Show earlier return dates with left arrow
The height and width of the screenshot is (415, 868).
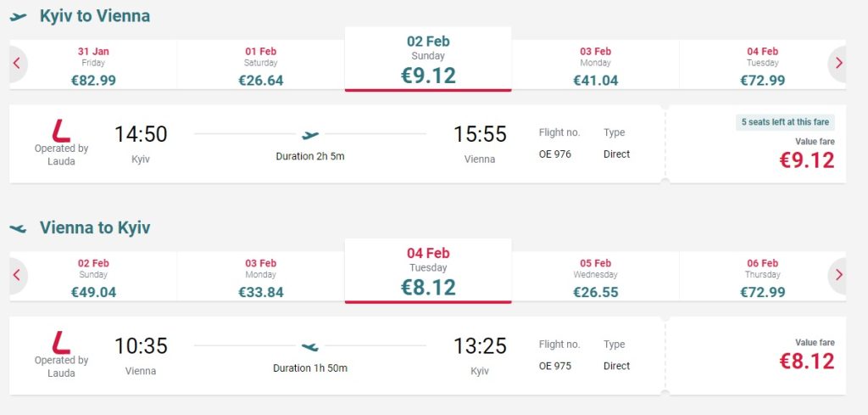click(17, 275)
